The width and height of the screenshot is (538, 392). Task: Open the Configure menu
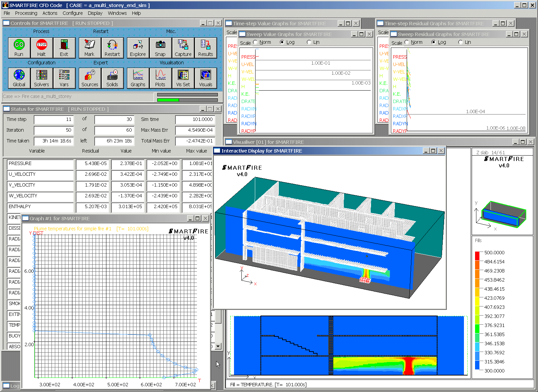72,13
